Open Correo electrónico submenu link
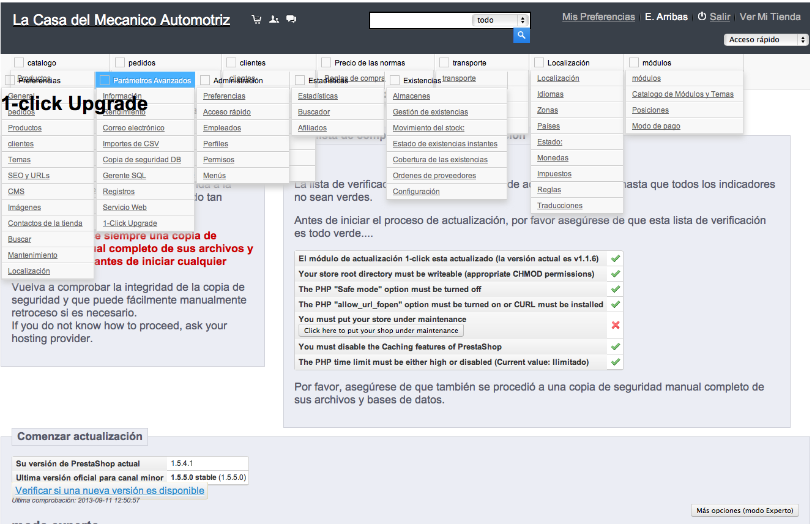Image resolution: width=812 pixels, height=524 pixels. (x=133, y=128)
